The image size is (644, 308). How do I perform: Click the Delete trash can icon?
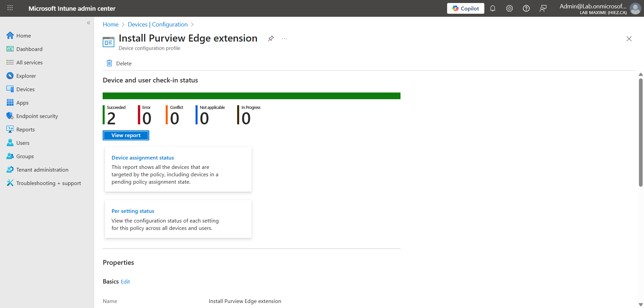(x=109, y=63)
